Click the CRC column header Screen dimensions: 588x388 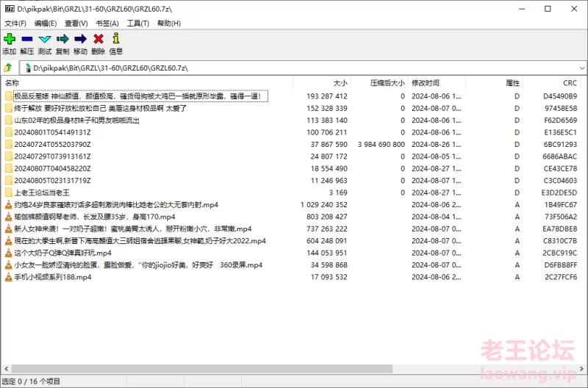tap(570, 83)
